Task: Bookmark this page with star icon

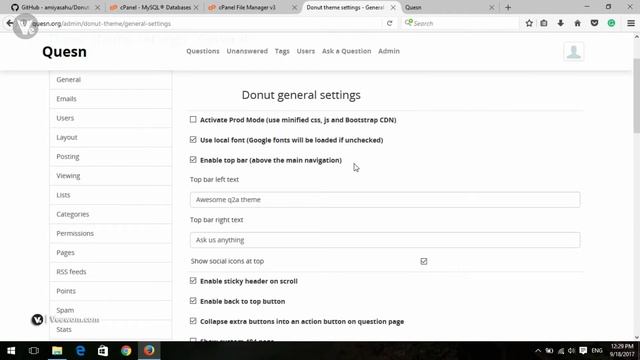Action: [529, 23]
